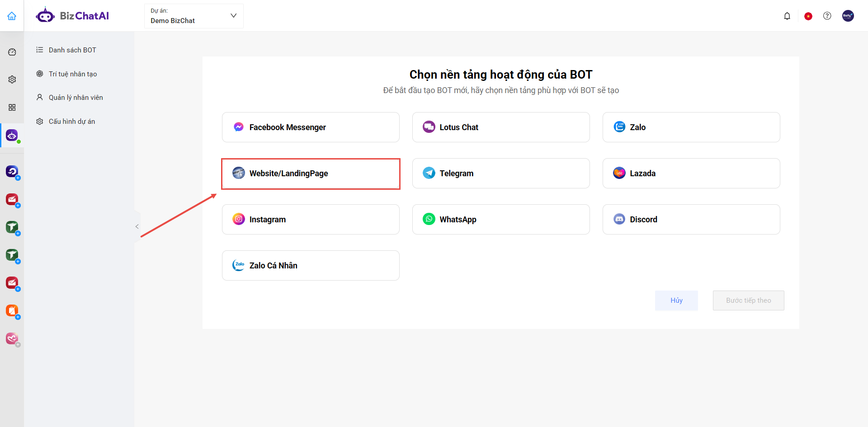Open the apps grid icon in rail

12,108
